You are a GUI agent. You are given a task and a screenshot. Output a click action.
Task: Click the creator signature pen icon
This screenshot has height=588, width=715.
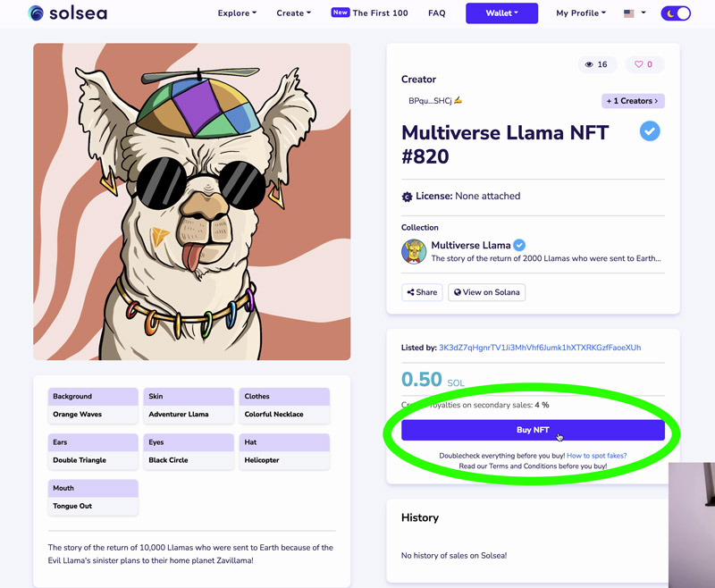click(458, 101)
